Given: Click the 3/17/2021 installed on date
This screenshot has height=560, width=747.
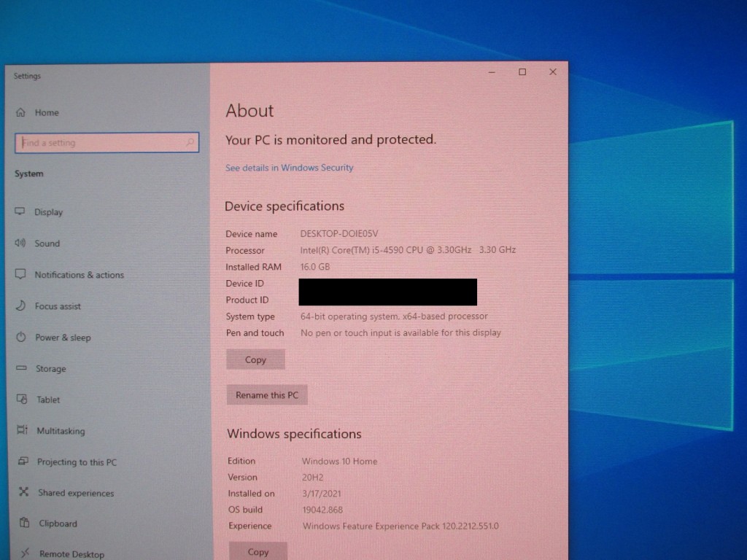Looking at the screenshot, I should point(322,494).
